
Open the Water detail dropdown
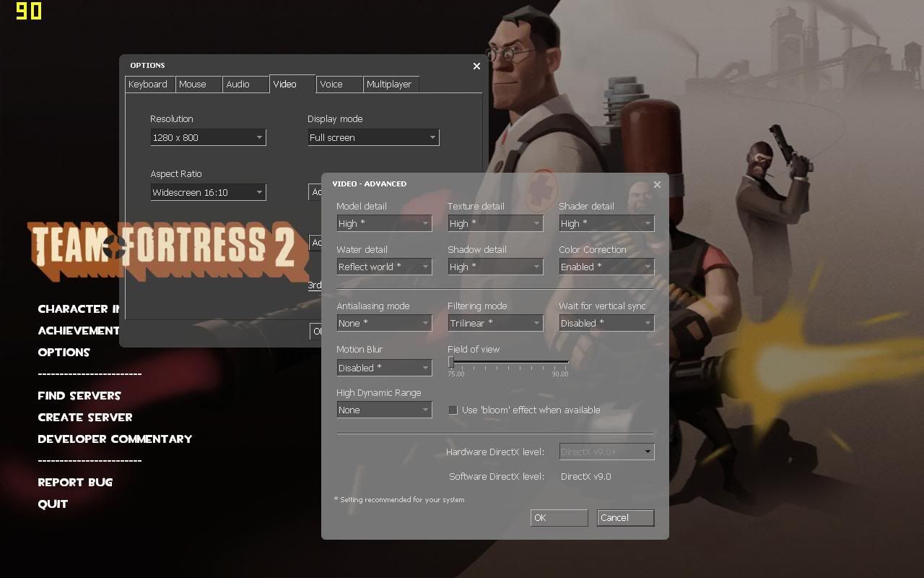[384, 267]
